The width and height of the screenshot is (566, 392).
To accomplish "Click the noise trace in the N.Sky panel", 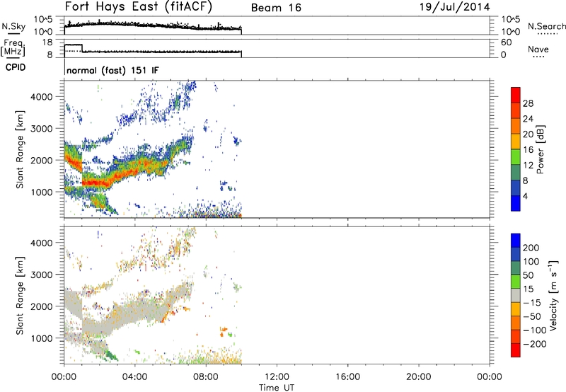I will click(x=153, y=25).
